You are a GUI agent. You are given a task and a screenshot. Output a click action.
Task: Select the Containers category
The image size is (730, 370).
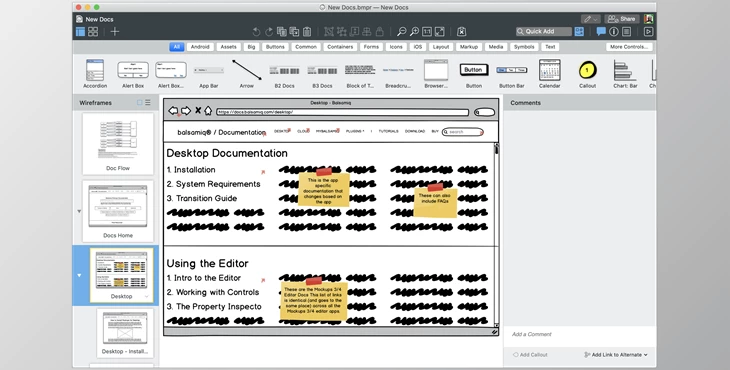tap(340, 47)
